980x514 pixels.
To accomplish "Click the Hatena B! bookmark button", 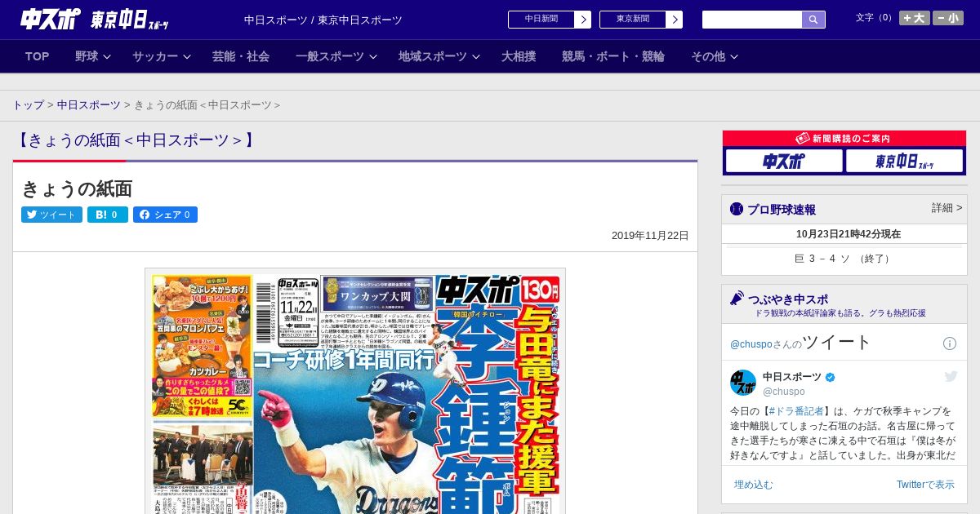I will [x=108, y=215].
